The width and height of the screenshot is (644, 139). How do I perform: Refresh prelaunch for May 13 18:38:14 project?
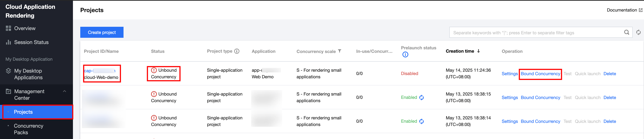pos(422,121)
